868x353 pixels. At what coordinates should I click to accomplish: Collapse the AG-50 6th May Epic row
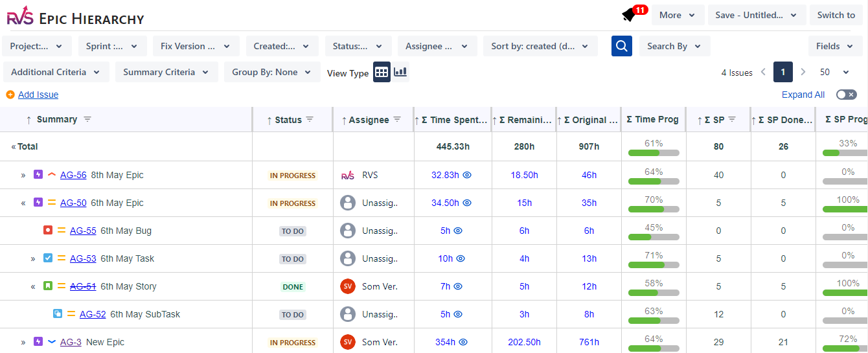pos(23,203)
